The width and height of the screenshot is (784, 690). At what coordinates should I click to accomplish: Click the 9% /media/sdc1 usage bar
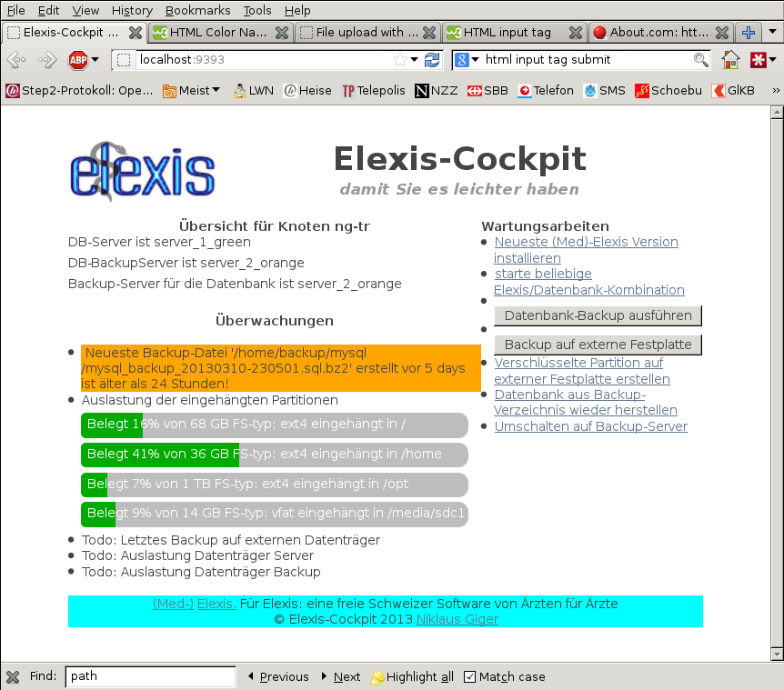tap(275, 515)
